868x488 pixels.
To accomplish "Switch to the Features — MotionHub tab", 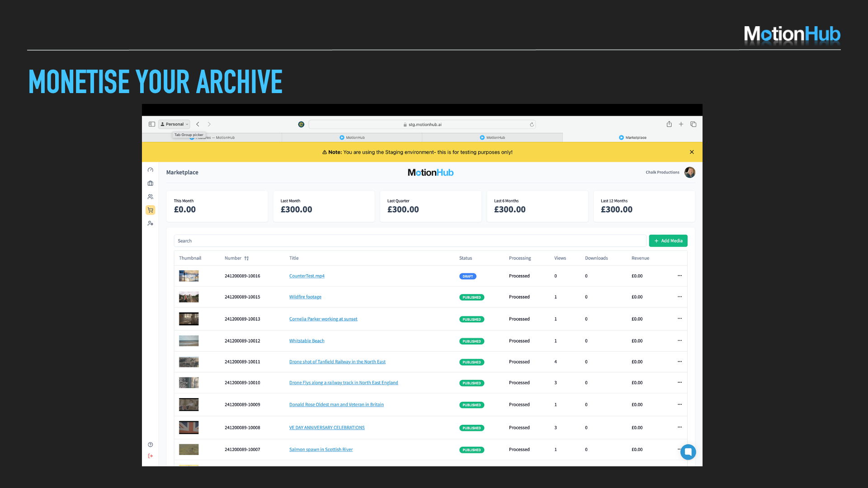I will point(222,137).
